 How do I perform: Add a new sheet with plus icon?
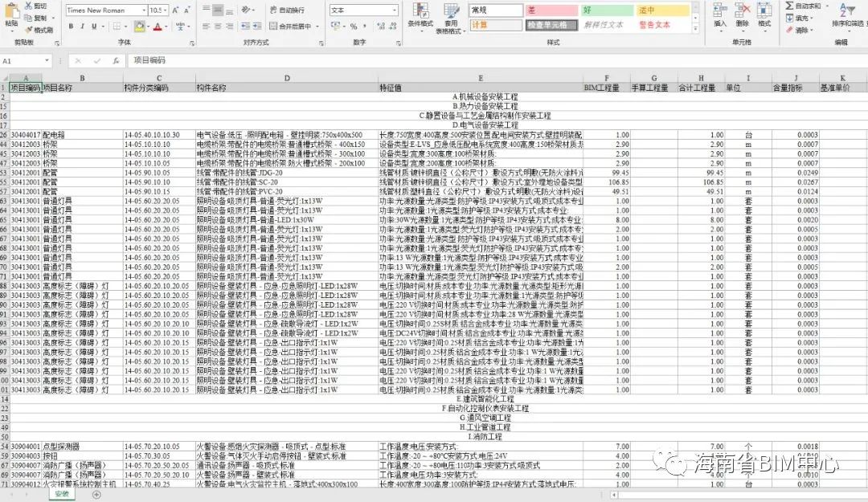pyautogui.click(x=97, y=494)
